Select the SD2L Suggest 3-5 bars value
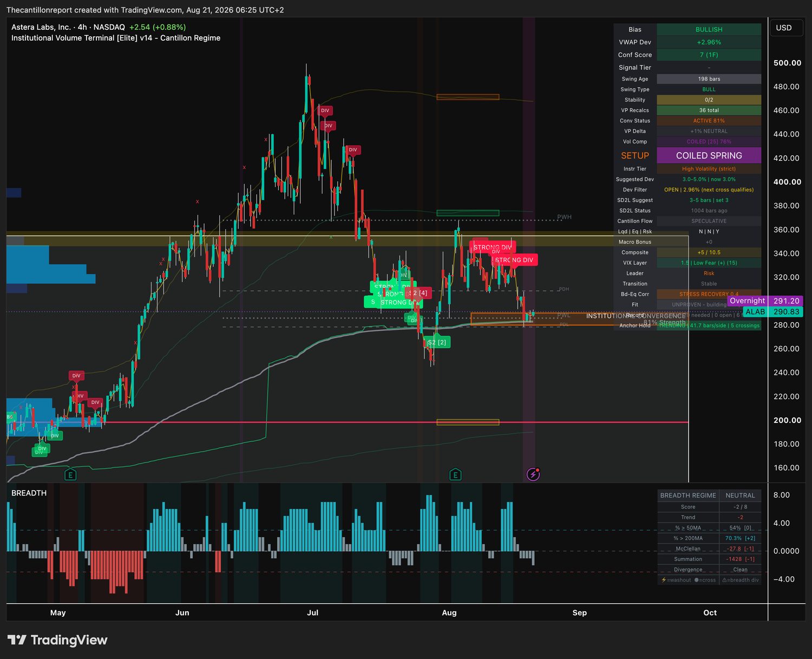 [709, 200]
